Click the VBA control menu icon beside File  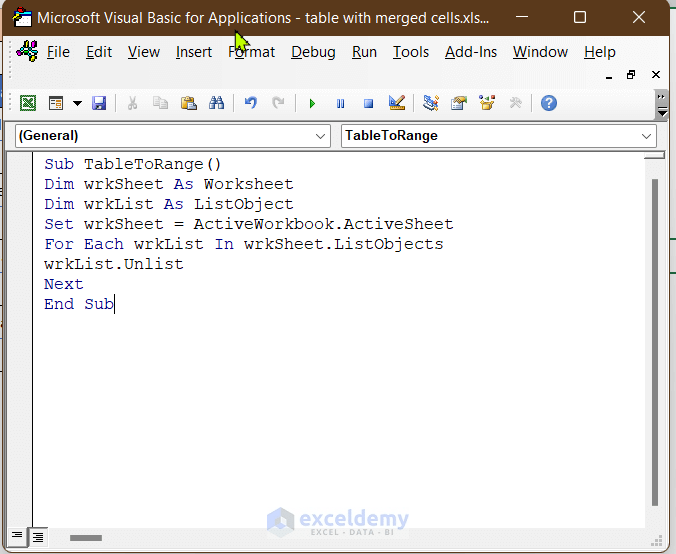point(27,51)
